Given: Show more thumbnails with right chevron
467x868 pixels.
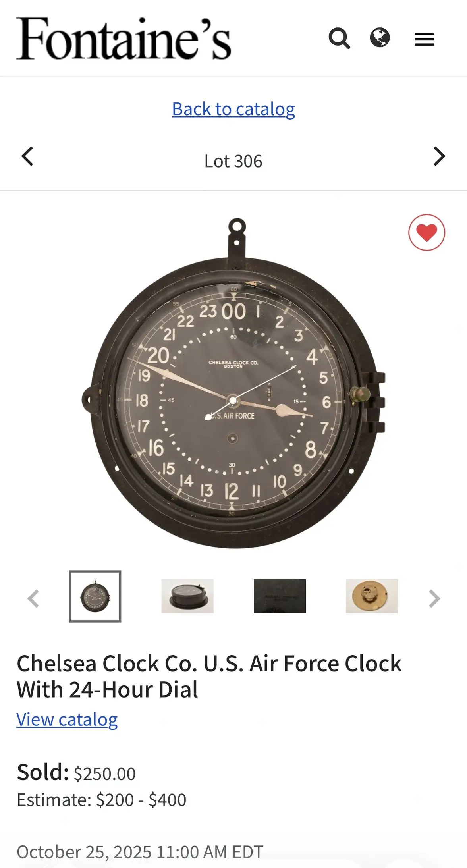Looking at the screenshot, I should click(x=434, y=598).
